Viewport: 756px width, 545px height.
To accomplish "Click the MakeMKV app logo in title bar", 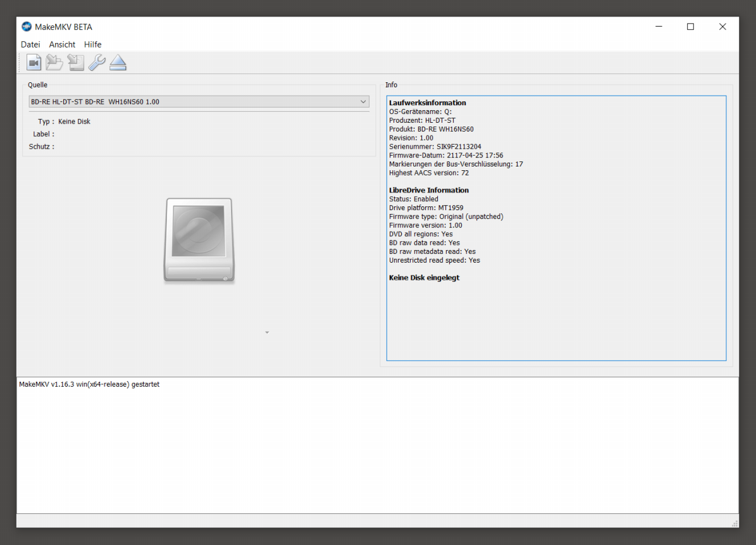I will pos(27,27).
